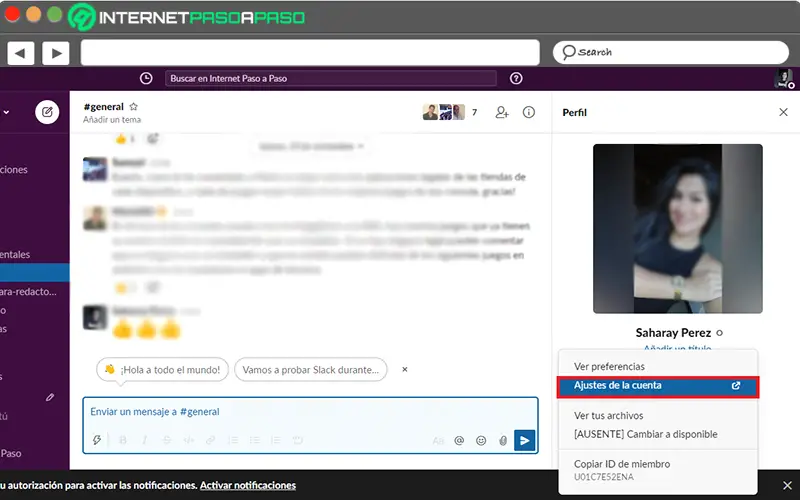Attach a file with paperclip icon

click(503, 440)
